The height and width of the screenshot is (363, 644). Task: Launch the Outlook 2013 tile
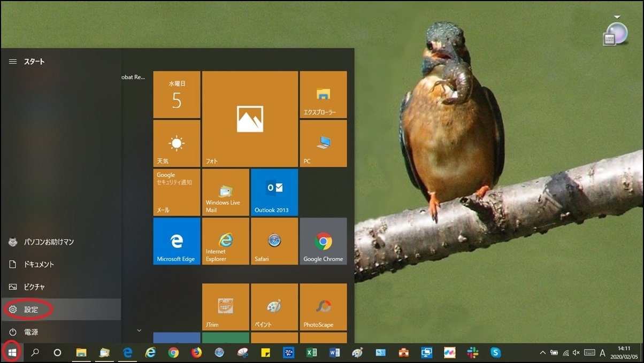coord(274,192)
